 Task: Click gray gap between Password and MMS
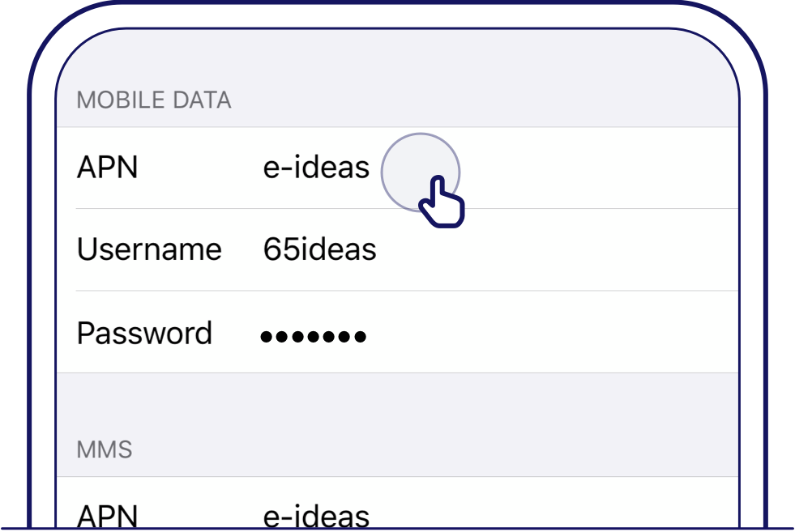(x=397, y=405)
